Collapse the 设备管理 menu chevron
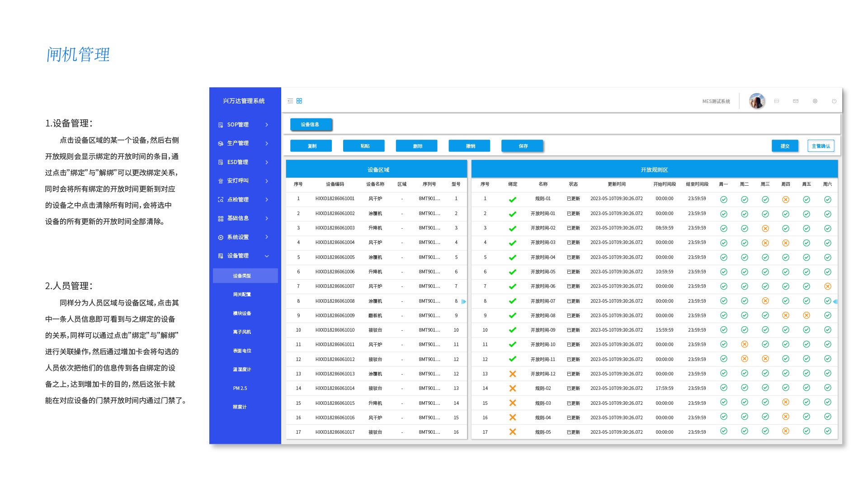This screenshot has width=868, height=488. click(x=267, y=256)
